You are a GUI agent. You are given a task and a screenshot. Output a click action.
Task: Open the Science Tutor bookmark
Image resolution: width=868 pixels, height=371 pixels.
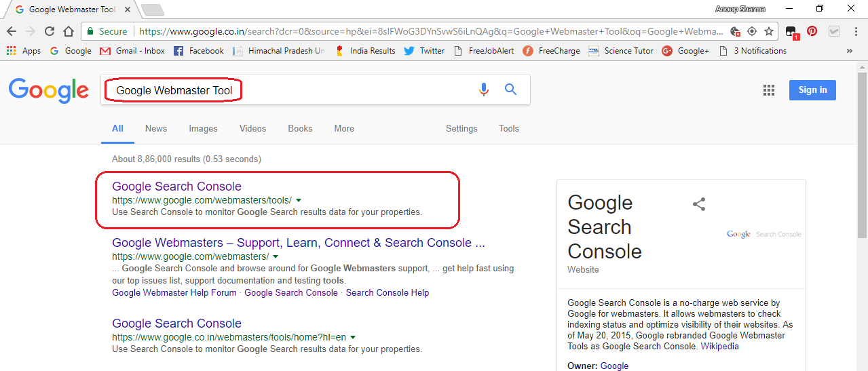coord(621,51)
